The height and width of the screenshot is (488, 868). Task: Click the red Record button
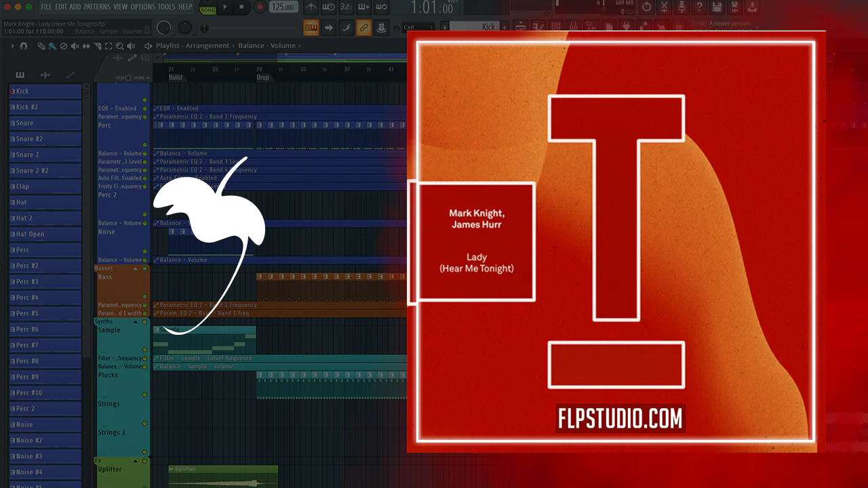point(259,7)
